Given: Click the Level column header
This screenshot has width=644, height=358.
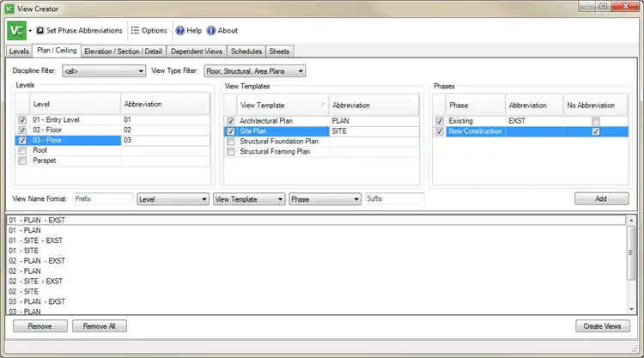Looking at the screenshot, I should coord(76,104).
